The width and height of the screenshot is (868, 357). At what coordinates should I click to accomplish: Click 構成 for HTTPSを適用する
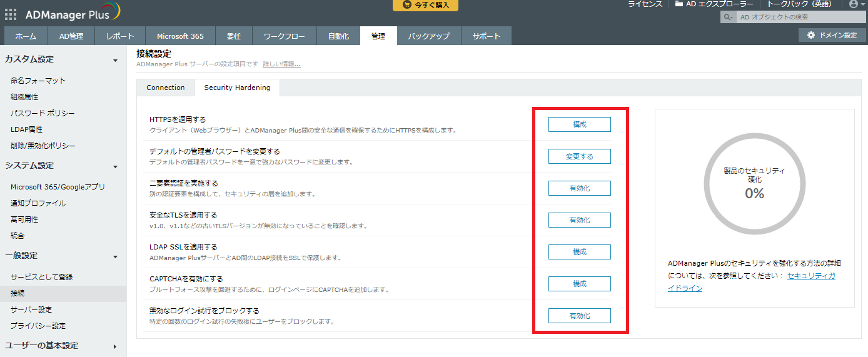click(x=580, y=124)
